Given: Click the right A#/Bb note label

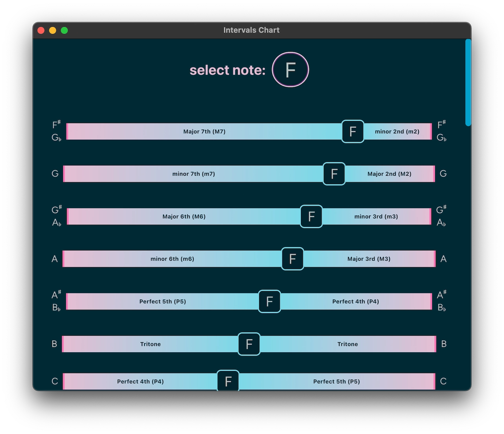Looking at the screenshot, I should (x=442, y=301).
